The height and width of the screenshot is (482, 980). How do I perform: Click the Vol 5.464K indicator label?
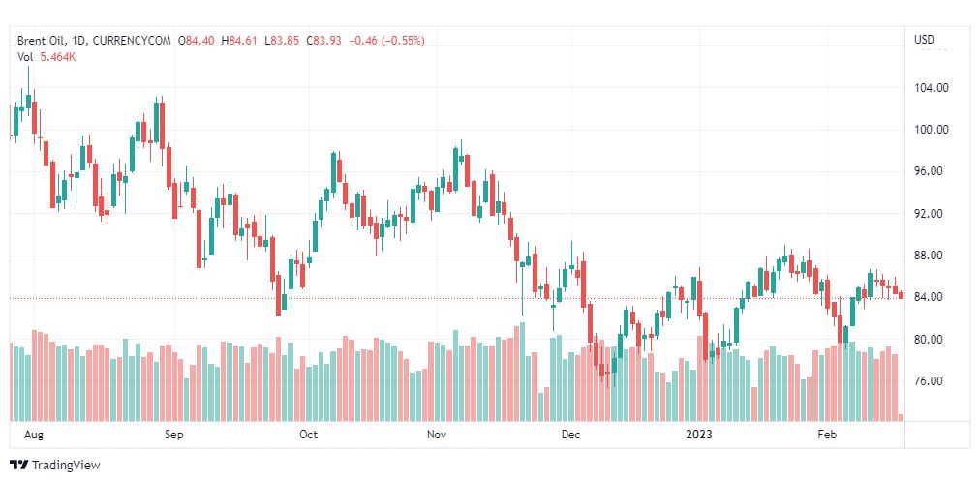pyautogui.click(x=46, y=57)
